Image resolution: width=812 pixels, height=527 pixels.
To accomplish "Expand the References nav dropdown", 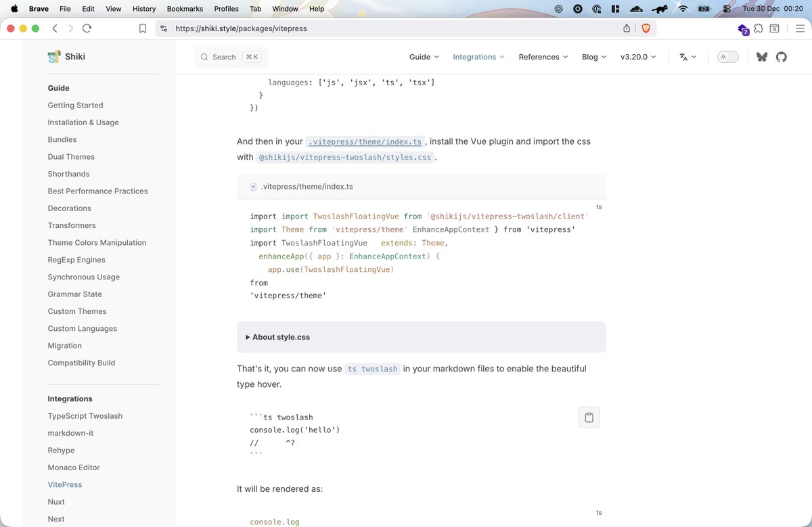I will (x=543, y=57).
